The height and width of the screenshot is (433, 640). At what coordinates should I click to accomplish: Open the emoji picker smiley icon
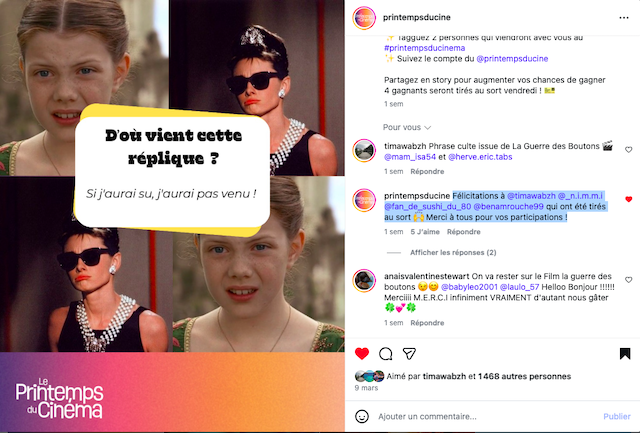click(x=362, y=416)
